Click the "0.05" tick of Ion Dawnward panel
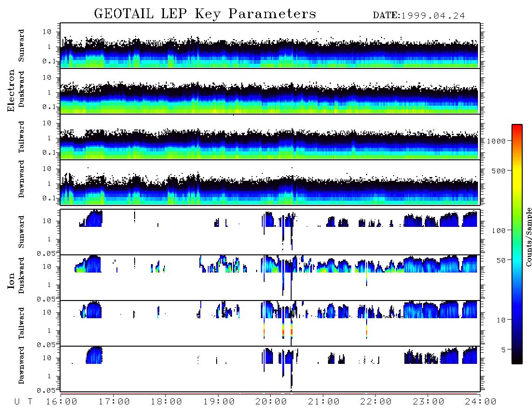Viewport: 532px width, 410px height. click(46, 390)
